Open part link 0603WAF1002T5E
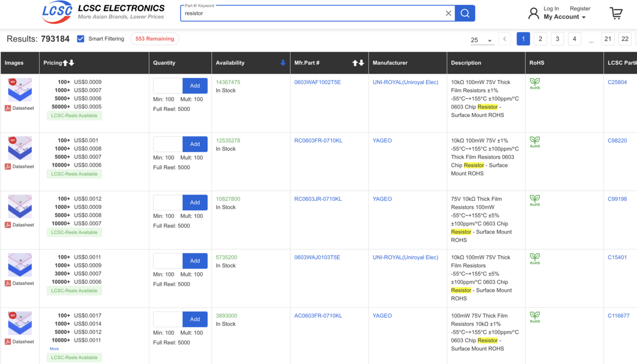The height and width of the screenshot is (364, 637). (317, 82)
